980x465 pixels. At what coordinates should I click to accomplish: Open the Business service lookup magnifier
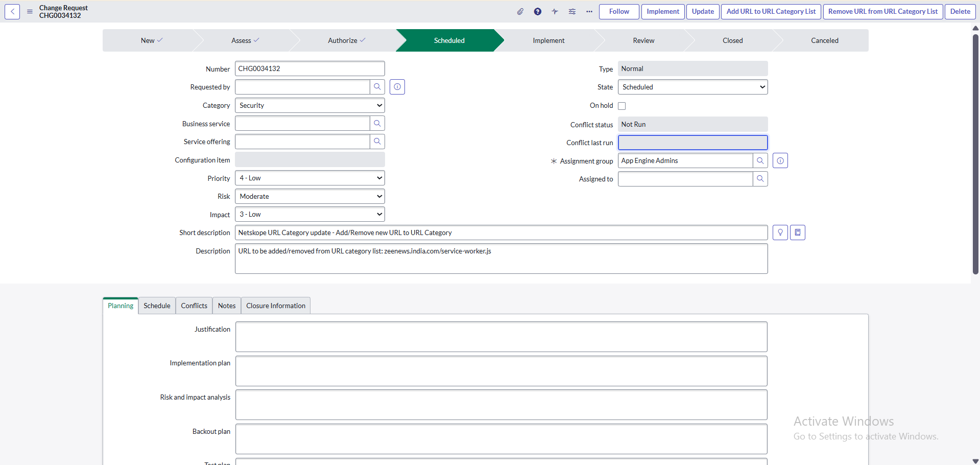[x=377, y=123]
